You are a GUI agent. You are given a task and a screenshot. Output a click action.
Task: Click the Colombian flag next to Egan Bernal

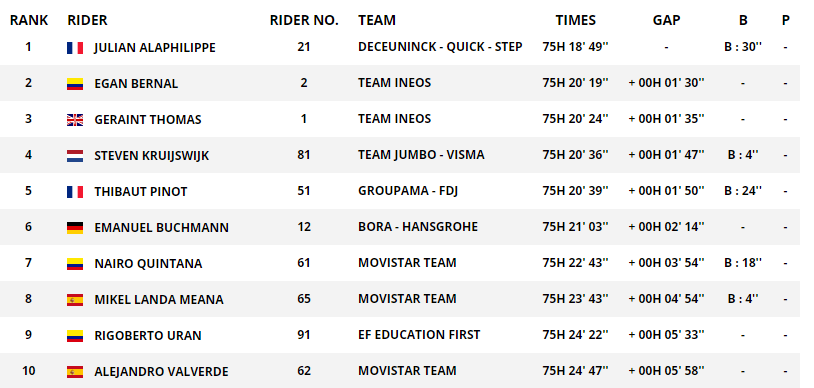(75, 84)
